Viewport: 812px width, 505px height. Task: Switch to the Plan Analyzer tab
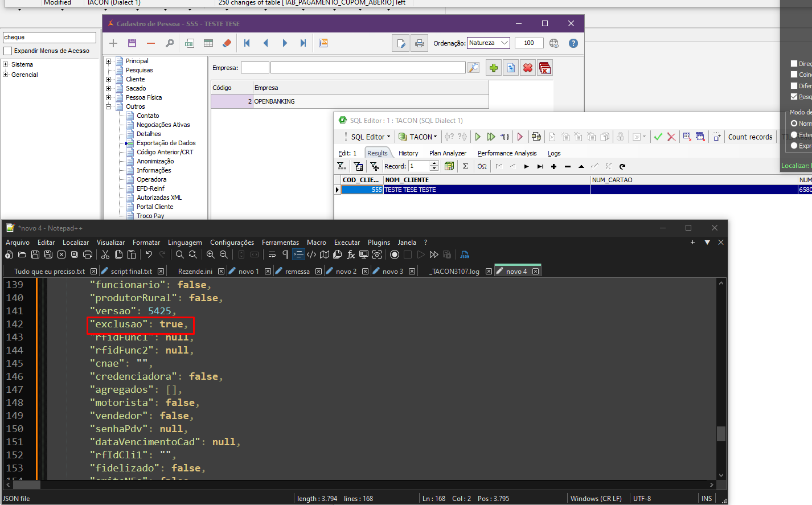[x=448, y=153]
